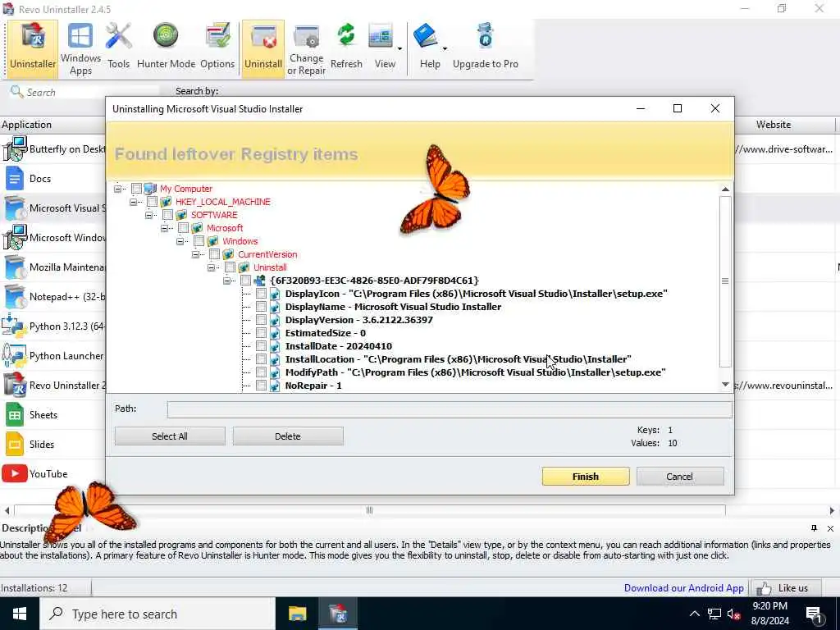Click the Website column header

773,125
